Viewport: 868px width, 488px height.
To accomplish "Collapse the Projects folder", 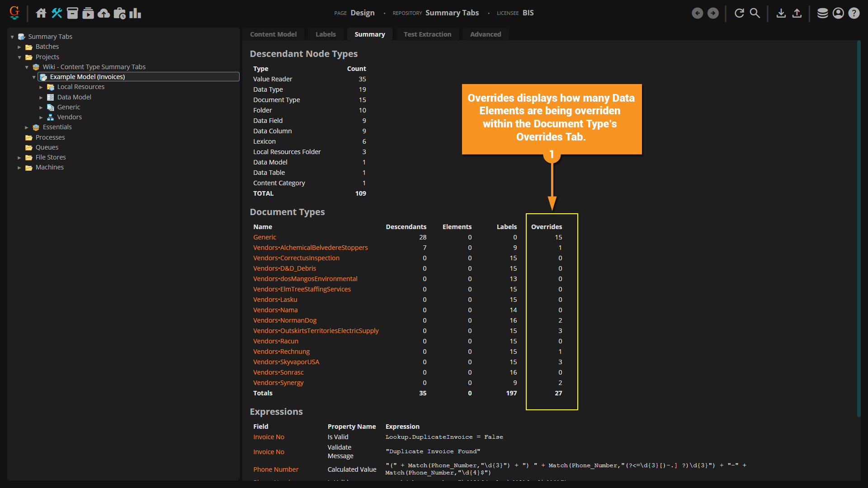I will click(19, 57).
